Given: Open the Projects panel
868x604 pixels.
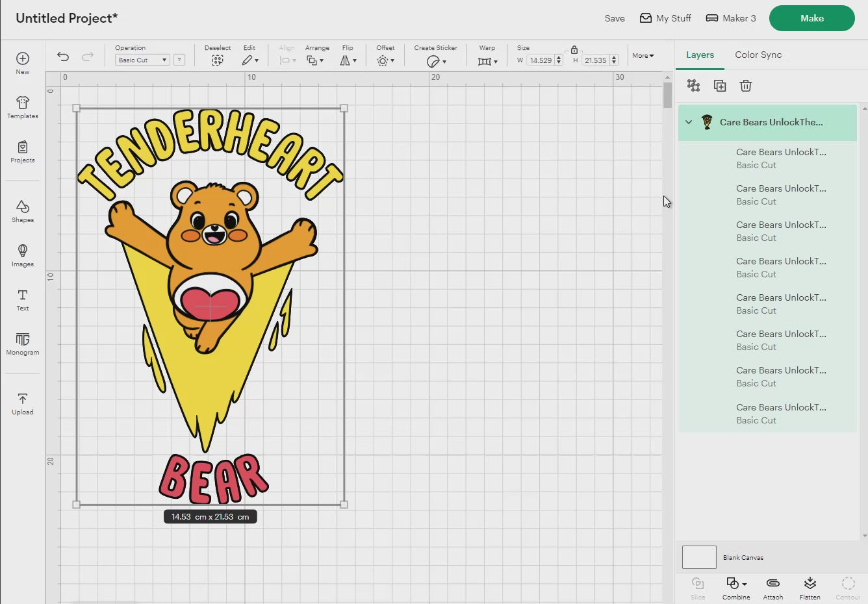Looking at the screenshot, I should pyautogui.click(x=23, y=151).
